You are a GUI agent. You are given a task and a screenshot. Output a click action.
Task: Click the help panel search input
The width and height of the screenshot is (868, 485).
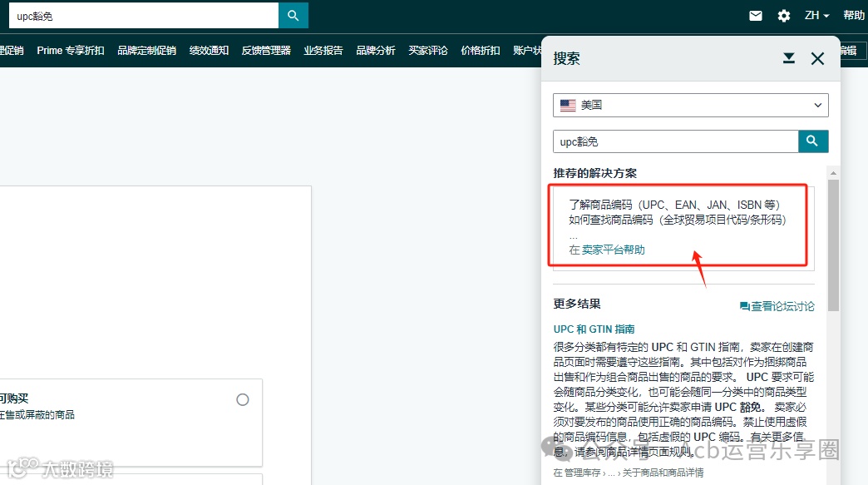675,141
